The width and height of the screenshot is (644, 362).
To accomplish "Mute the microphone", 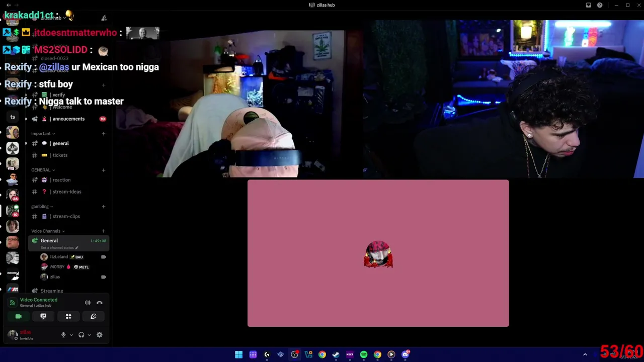I will [x=63, y=335].
